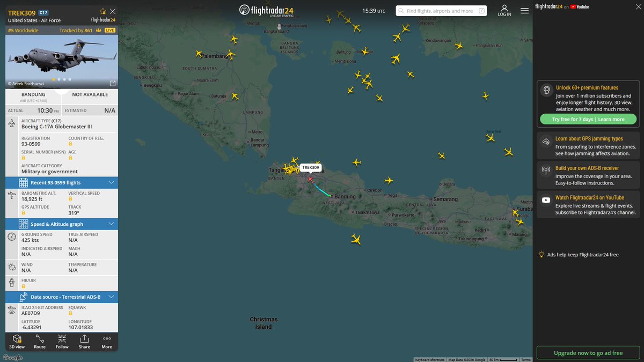
Task: Click the locked GPS Altitude padlock
Action: [x=24, y=212]
